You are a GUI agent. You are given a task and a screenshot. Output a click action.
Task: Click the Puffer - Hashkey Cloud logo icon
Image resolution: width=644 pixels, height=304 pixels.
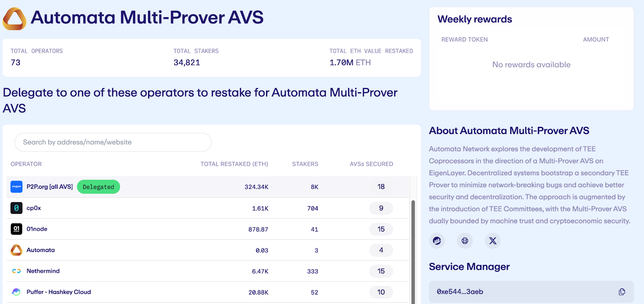pos(17,292)
